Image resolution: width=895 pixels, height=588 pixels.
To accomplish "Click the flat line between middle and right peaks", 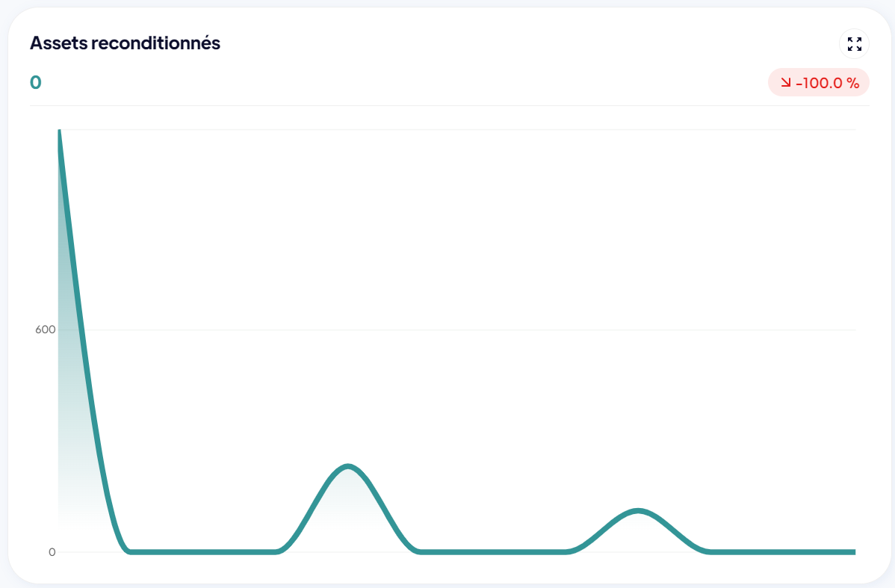I will 493,552.
